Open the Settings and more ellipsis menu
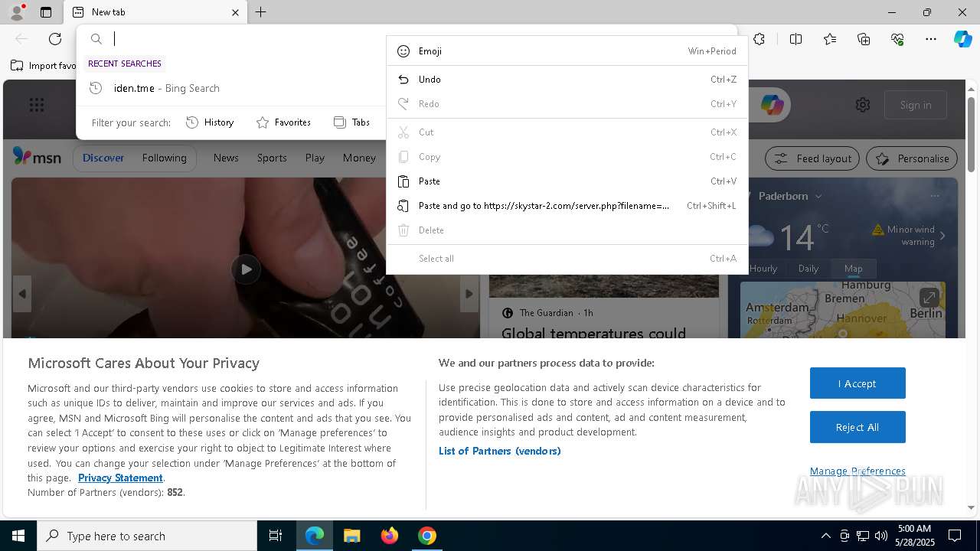This screenshot has width=980, height=551. pyautogui.click(x=931, y=39)
